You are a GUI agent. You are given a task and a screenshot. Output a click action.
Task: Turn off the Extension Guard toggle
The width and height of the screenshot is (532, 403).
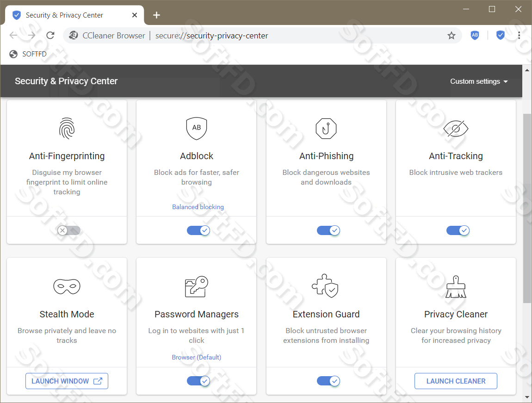328,381
